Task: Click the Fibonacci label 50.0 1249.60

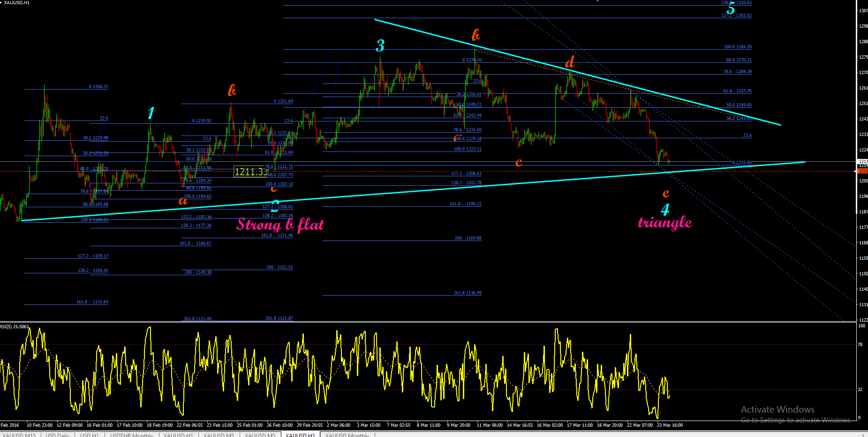Action: point(739,105)
